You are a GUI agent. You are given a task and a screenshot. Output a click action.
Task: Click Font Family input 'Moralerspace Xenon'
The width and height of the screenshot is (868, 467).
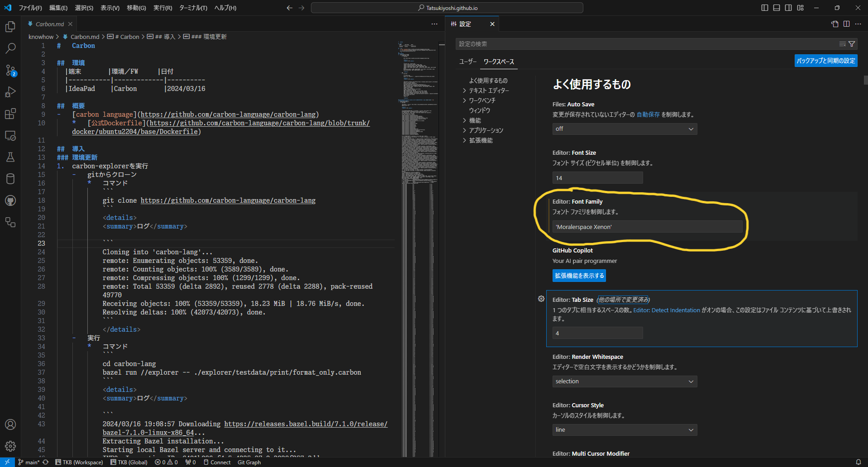click(x=647, y=227)
